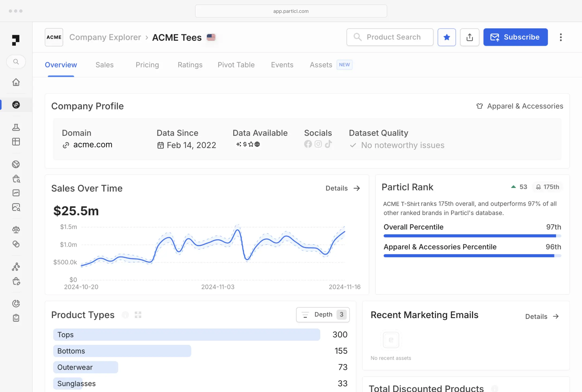Screen dimensions: 582x392
Task: Click the Subscribe button
Action: pos(515,37)
